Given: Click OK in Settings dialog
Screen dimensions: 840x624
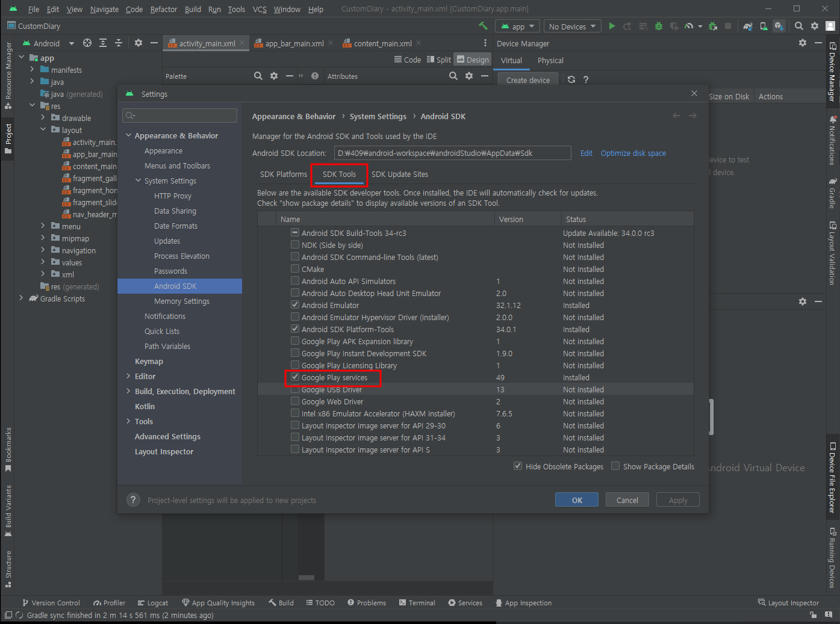Looking at the screenshot, I should tap(577, 500).
